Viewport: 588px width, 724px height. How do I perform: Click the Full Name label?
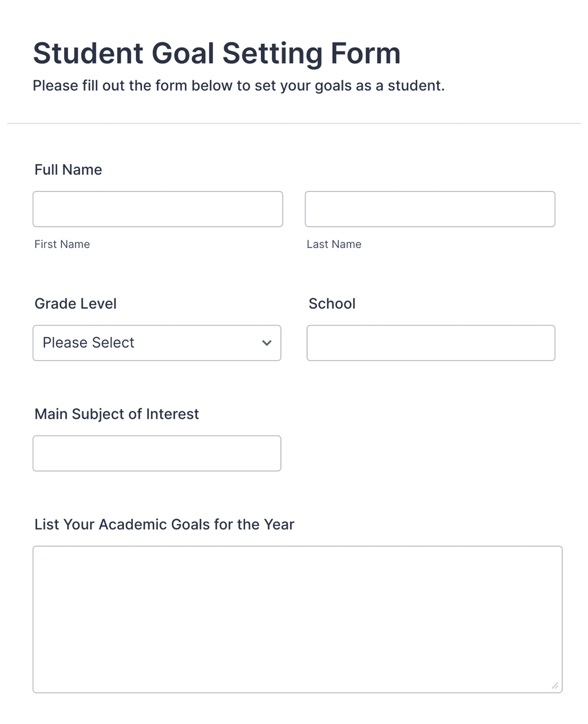coord(68,169)
